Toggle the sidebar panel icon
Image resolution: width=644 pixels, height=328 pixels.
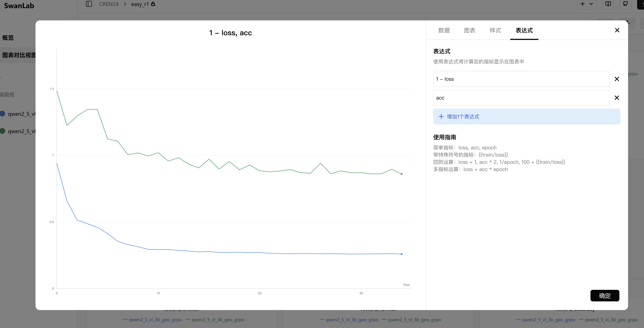click(x=89, y=4)
